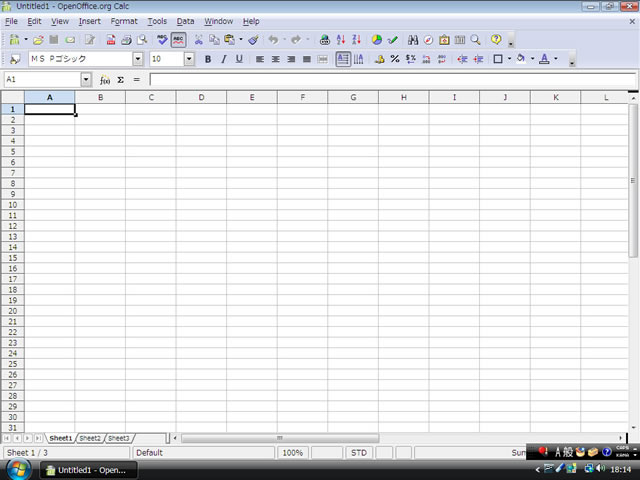640x480 pixels.
Task: Apply percent number format
Action: 395,59
